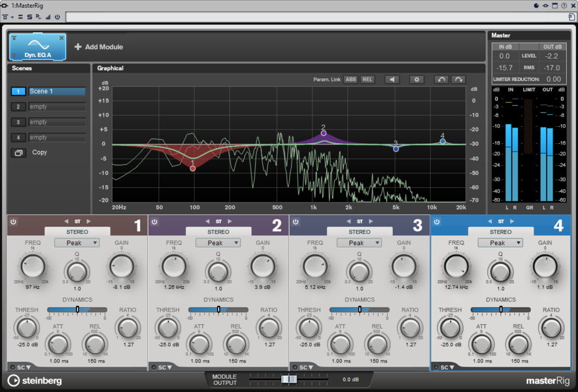Image resolution: width=578 pixels, height=392 pixels.
Task: Open the gear settings above the EQ graph
Action: tap(416, 80)
